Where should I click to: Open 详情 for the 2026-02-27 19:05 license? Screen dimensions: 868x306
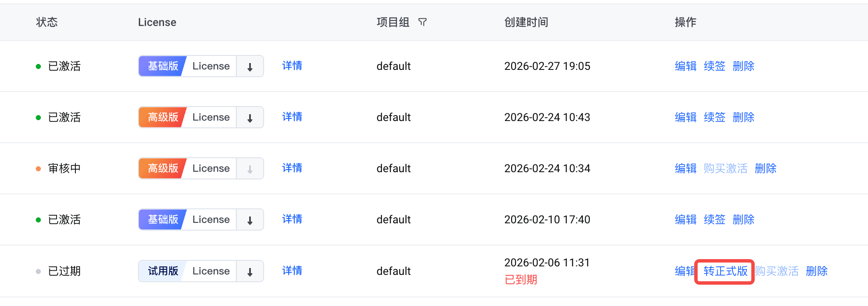[292, 66]
